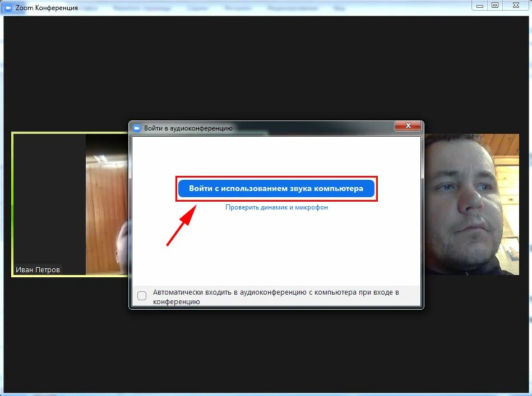This screenshot has height=396, width=532.
Task: Close the Zoom Конференция main window
Action: pyautogui.click(x=516, y=6)
